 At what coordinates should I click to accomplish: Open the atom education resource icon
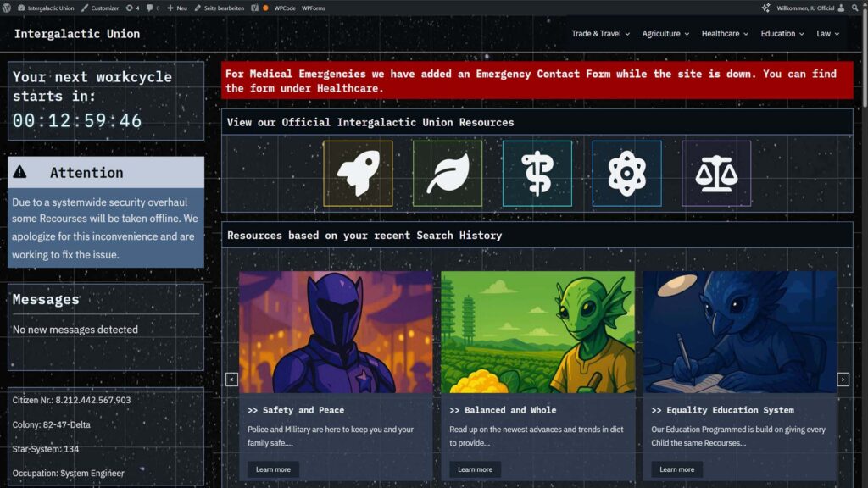pos(626,173)
